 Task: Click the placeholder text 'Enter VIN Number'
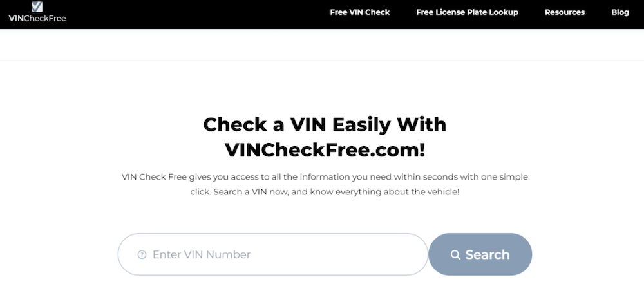(201, 255)
